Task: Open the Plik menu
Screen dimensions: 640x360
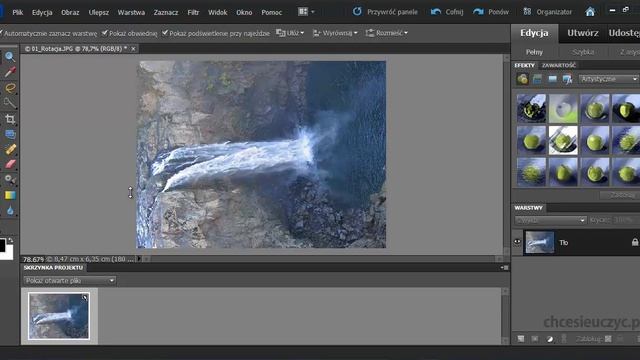Action: pos(18,12)
